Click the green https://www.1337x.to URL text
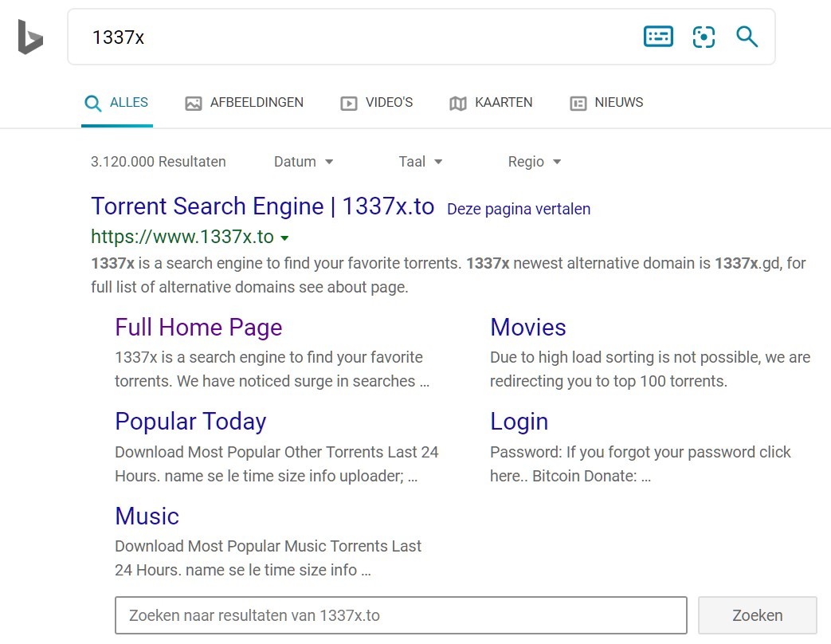The width and height of the screenshot is (831, 644). 182,237
